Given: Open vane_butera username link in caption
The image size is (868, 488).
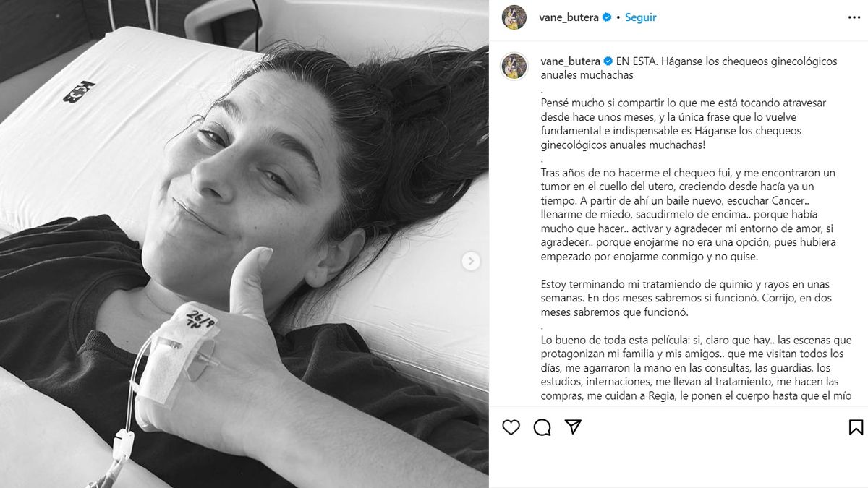Looking at the screenshot, I should 570,61.
